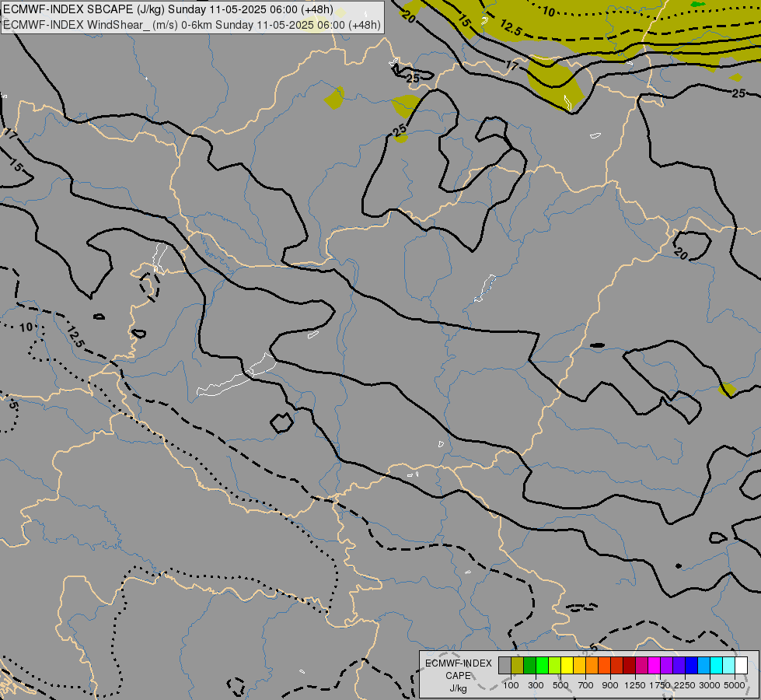Pick the purple swatch right of 1750

tap(667, 666)
